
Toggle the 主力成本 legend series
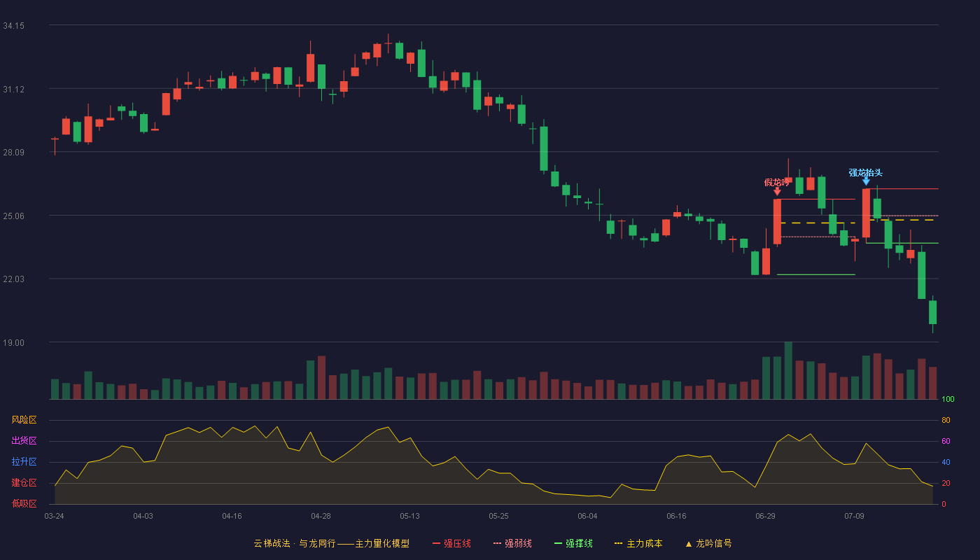tap(638, 543)
